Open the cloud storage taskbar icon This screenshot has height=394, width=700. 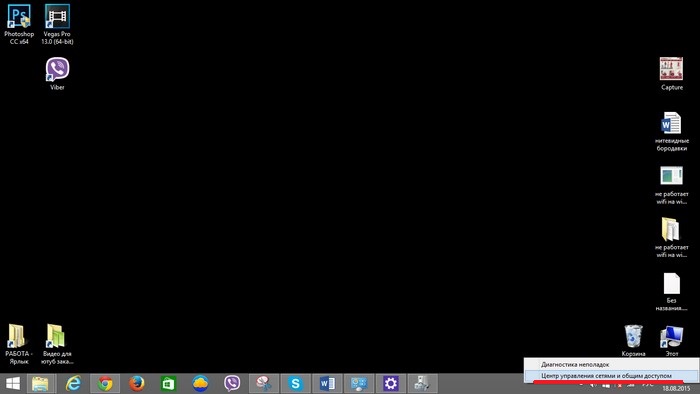click(x=200, y=383)
